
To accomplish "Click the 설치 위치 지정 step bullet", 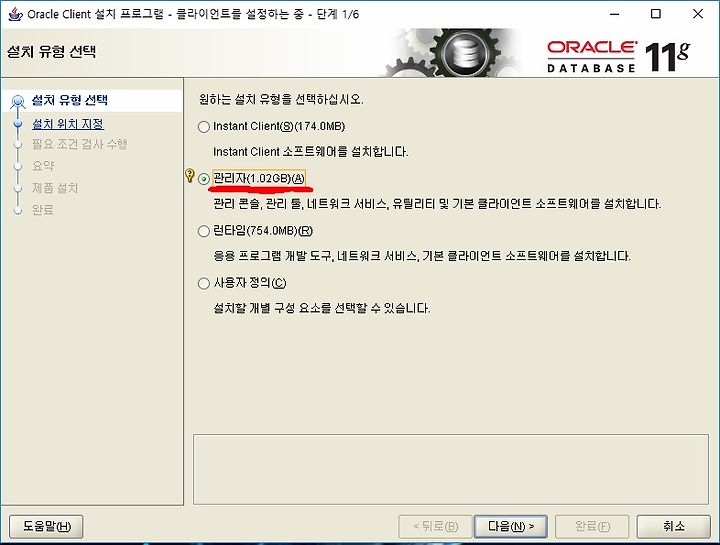I will pyautogui.click(x=18, y=124).
